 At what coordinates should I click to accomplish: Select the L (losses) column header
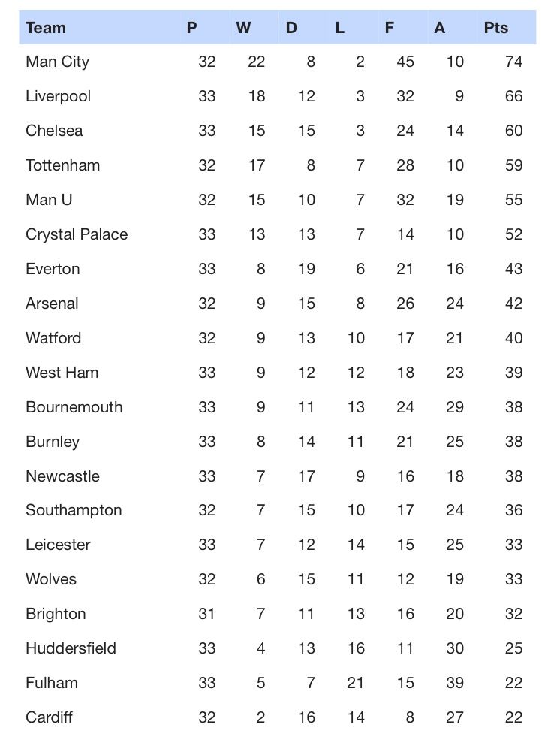point(340,28)
